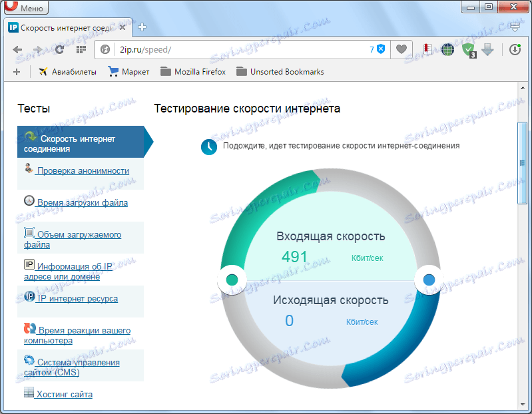Click the green incoming speed gauge knob
Viewport: 532px width, 414px height.
(x=232, y=280)
